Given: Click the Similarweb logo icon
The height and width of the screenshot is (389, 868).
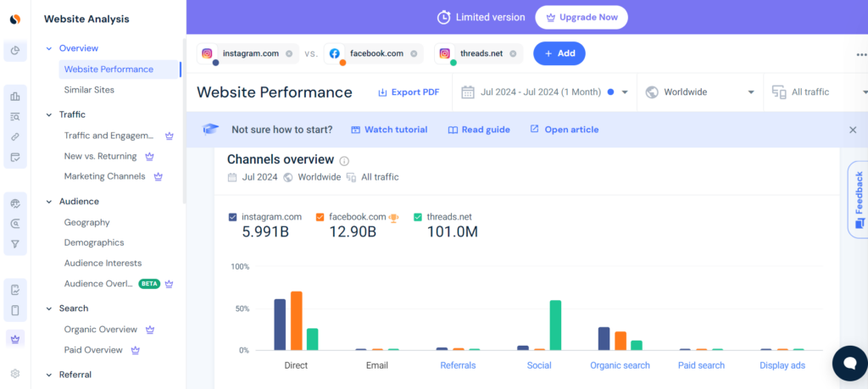Looking at the screenshot, I should pos(15,19).
